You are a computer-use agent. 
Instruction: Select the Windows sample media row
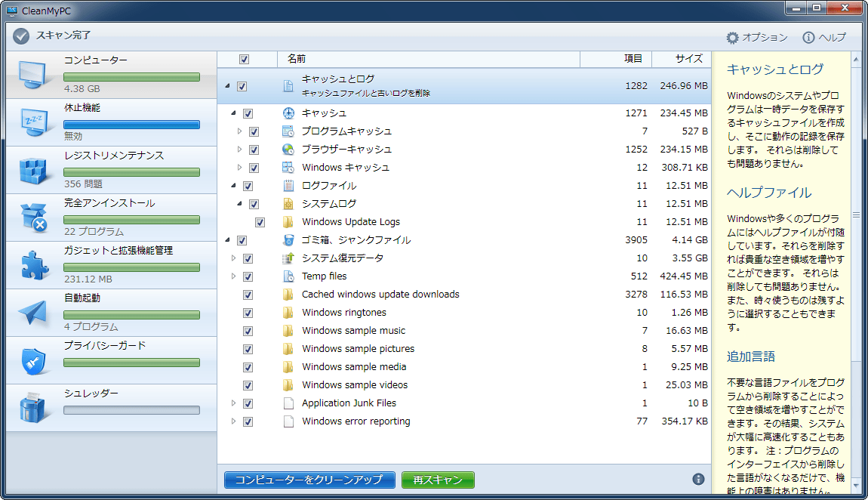click(464, 367)
